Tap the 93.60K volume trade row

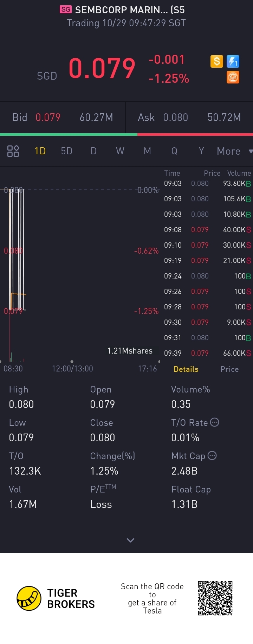point(207,183)
